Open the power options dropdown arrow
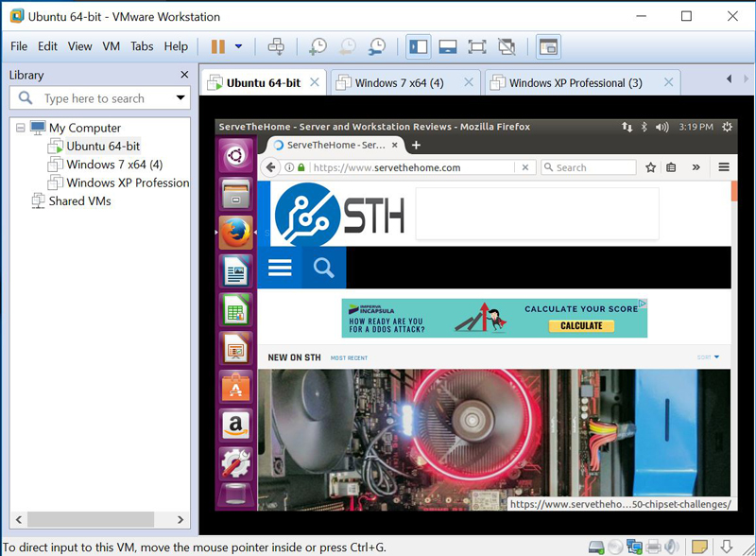 [238, 47]
